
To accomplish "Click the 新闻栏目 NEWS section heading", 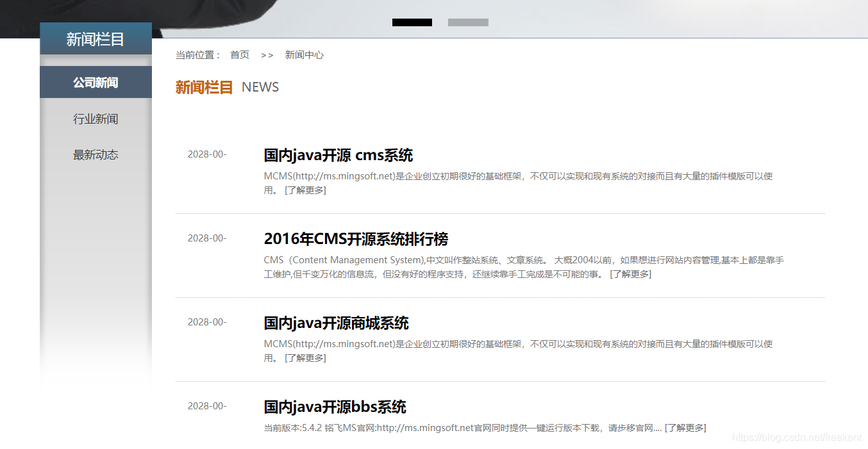I will (204, 86).
